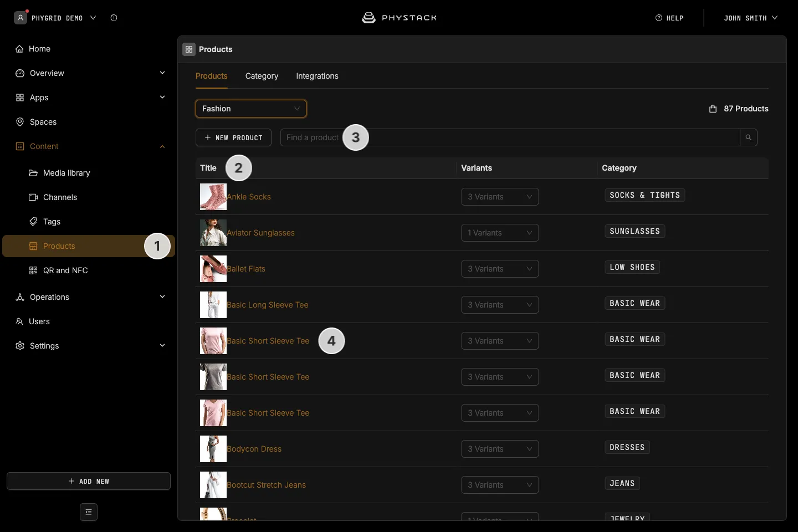Click the QR and NFC icon
The height and width of the screenshot is (532, 798).
point(33,270)
